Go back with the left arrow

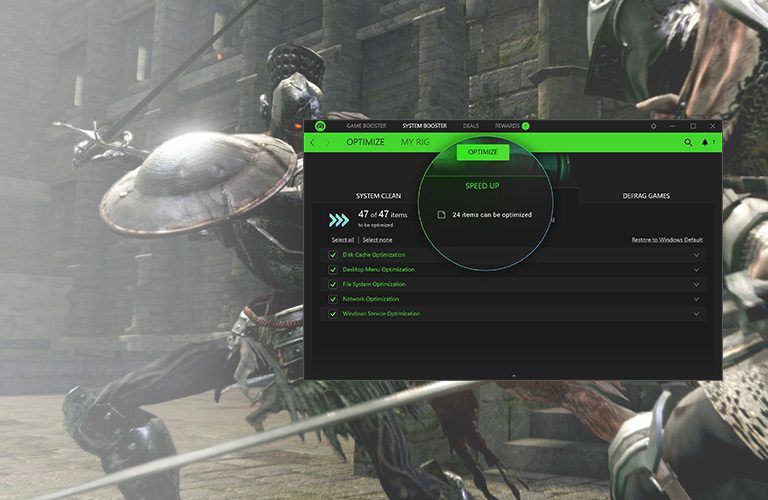pyautogui.click(x=312, y=143)
